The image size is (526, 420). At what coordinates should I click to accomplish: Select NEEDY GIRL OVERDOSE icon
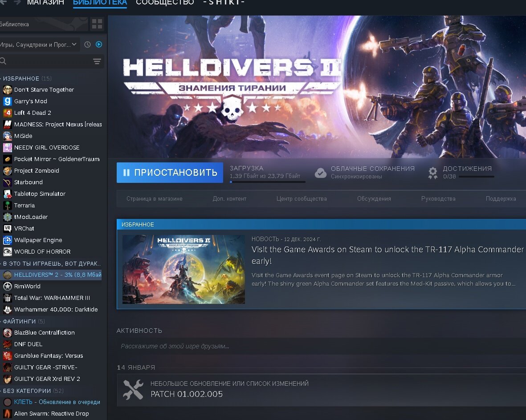[8, 147]
